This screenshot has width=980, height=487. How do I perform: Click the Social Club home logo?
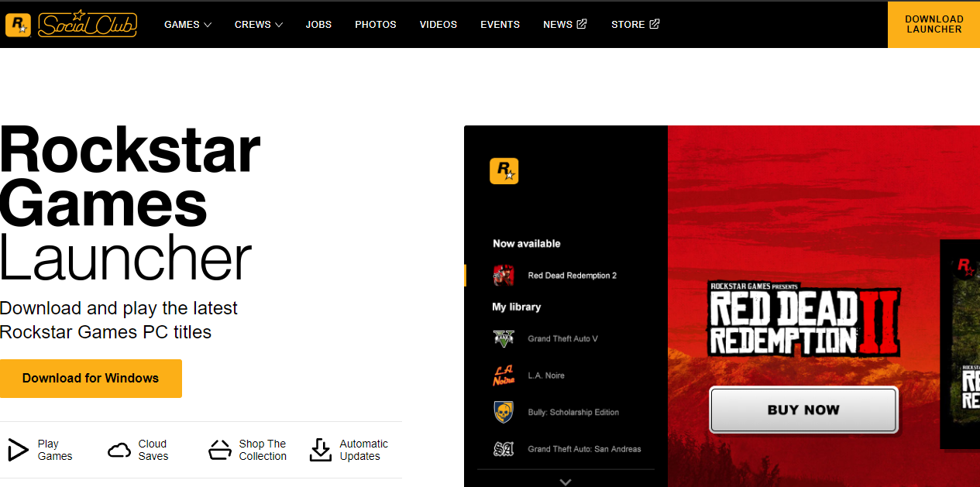70,24
